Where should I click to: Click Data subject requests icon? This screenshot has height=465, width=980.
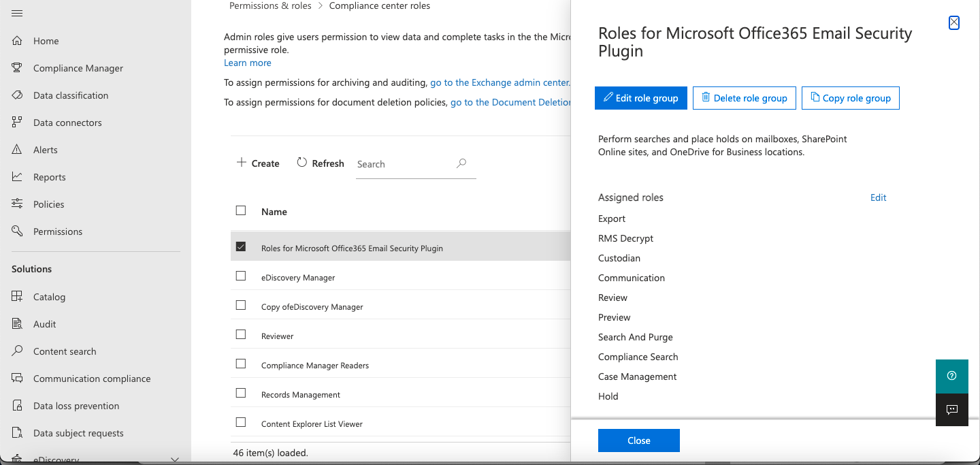coord(18,433)
